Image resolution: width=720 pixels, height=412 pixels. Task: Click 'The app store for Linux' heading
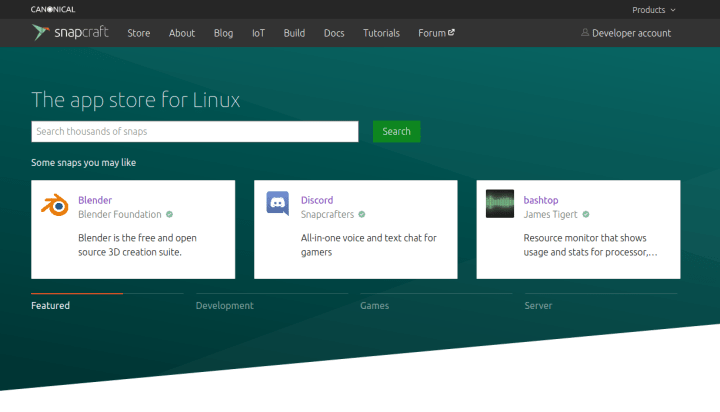coord(135,100)
